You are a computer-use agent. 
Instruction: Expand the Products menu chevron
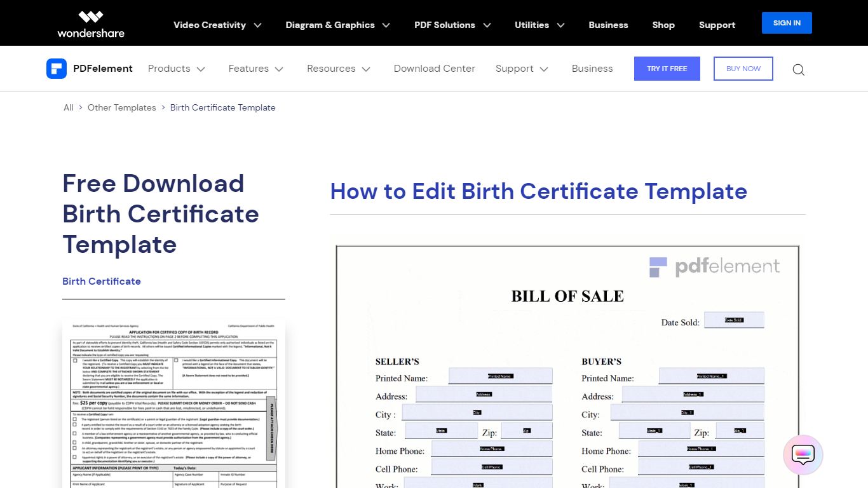click(x=201, y=69)
